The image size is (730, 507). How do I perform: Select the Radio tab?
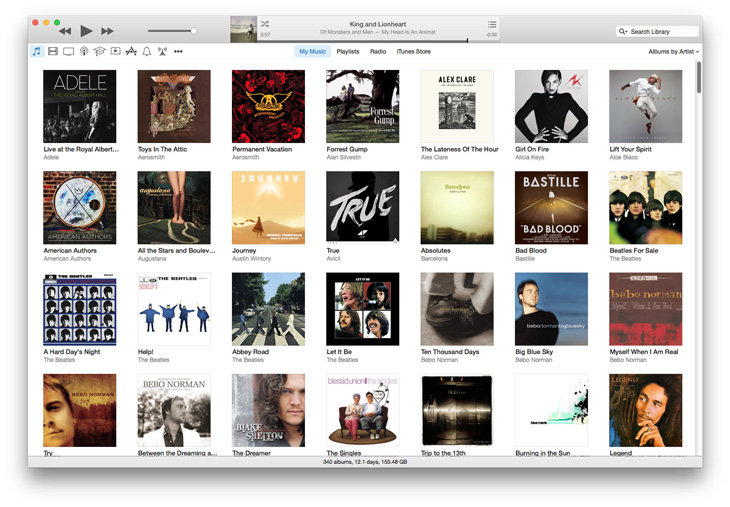click(x=378, y=52)
